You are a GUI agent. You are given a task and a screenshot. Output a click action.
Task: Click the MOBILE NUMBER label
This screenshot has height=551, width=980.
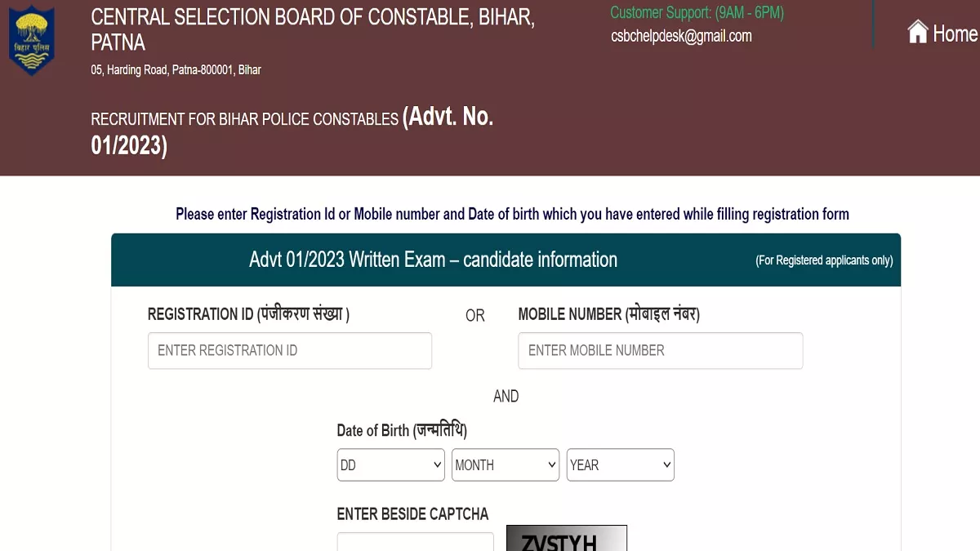(608, 314)
